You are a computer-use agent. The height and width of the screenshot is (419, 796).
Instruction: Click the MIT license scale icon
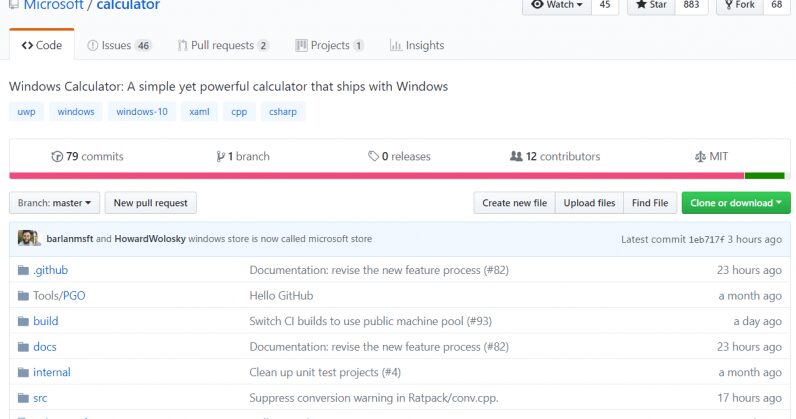click(700, 157)
